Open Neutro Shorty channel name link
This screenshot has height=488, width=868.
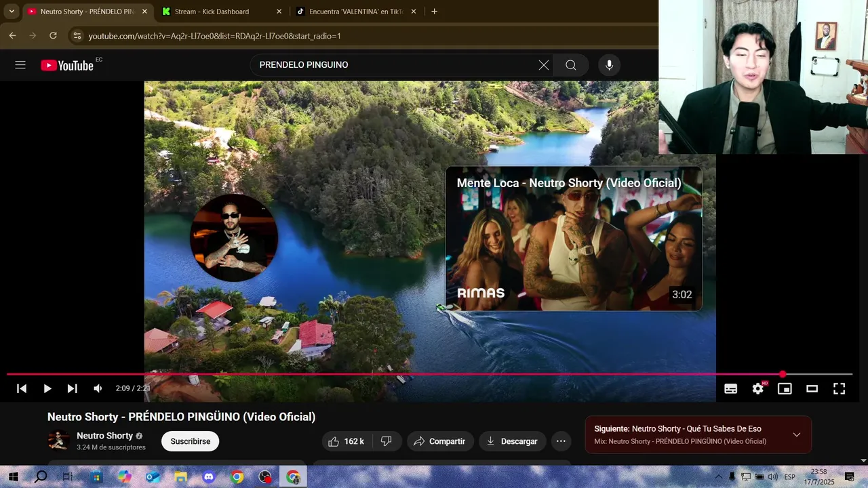coord(104,436)
